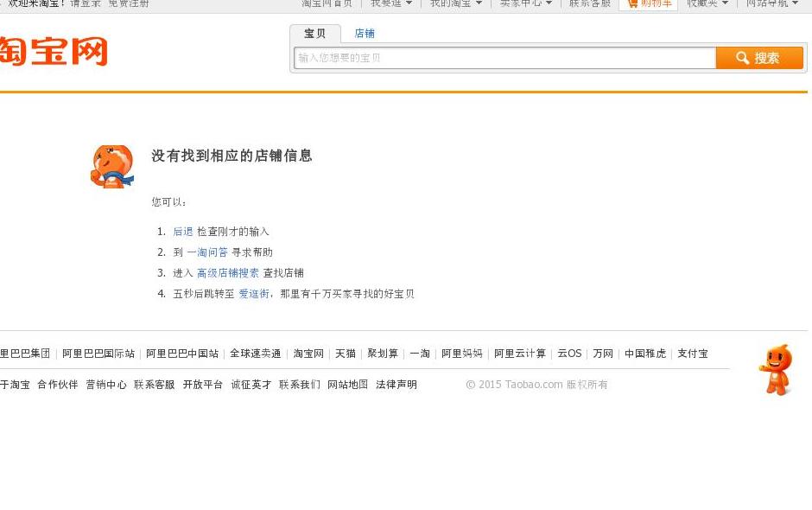Expand the 网站导航 dropdown menu
The width and height of the screenshot is (812, 510).
[772, 3]
